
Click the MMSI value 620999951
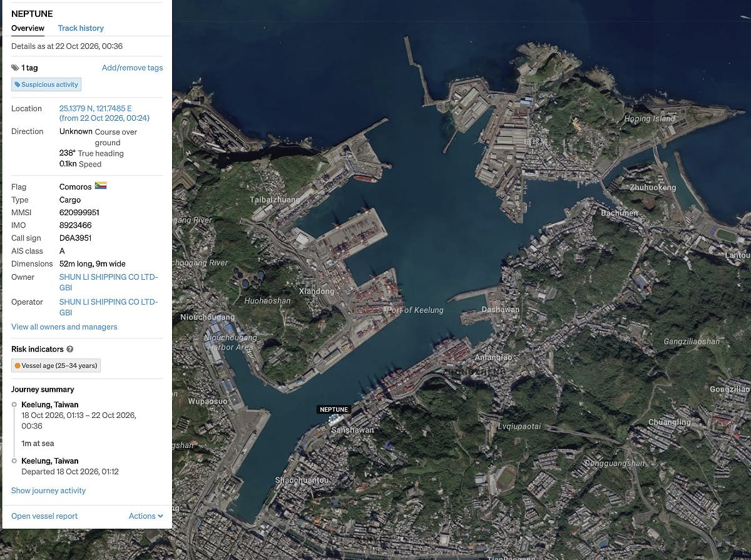[x=79, y=213]
